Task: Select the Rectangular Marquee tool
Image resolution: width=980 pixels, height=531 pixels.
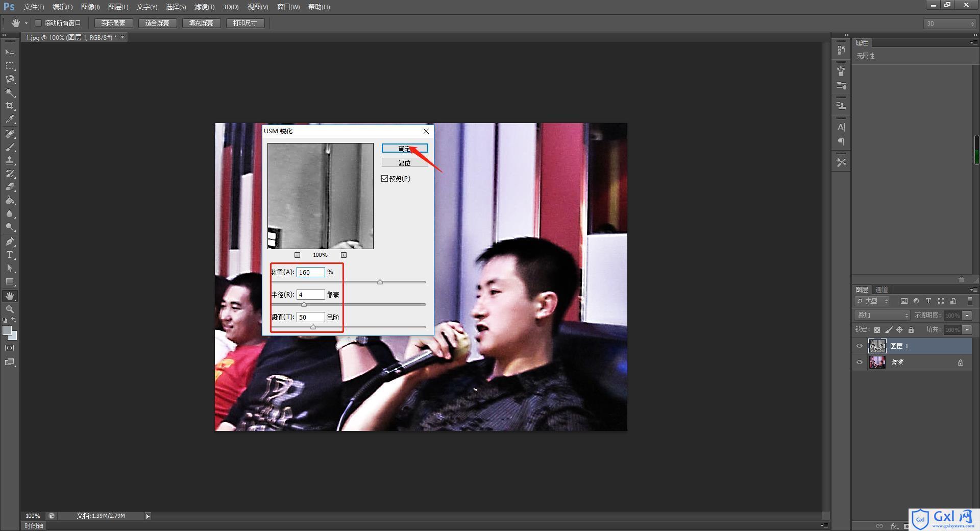Action: [x=10, y=66]
